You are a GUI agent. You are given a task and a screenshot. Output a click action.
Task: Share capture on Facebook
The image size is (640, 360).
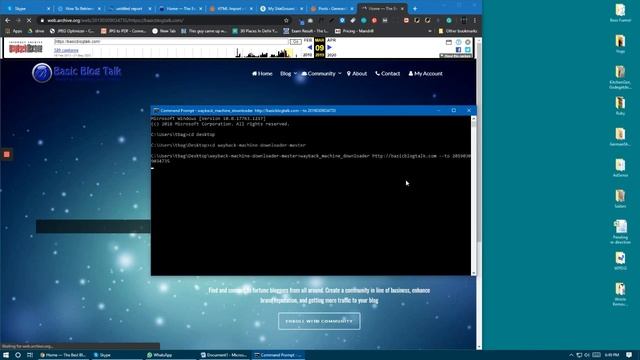(458, 50)
